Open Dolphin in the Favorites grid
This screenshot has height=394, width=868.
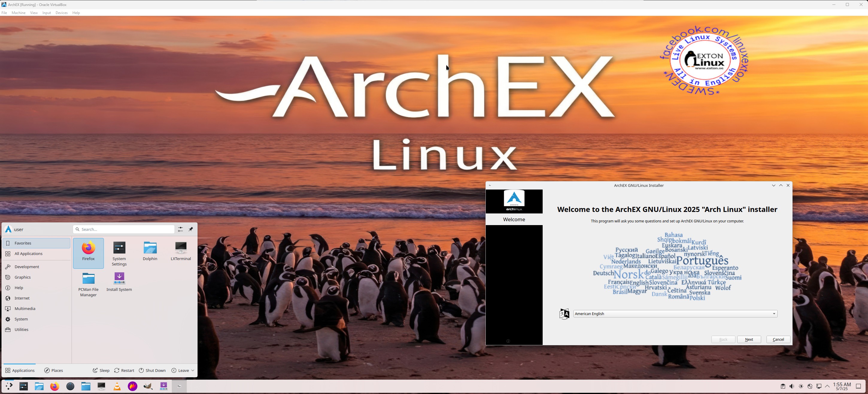click(150, 253)
